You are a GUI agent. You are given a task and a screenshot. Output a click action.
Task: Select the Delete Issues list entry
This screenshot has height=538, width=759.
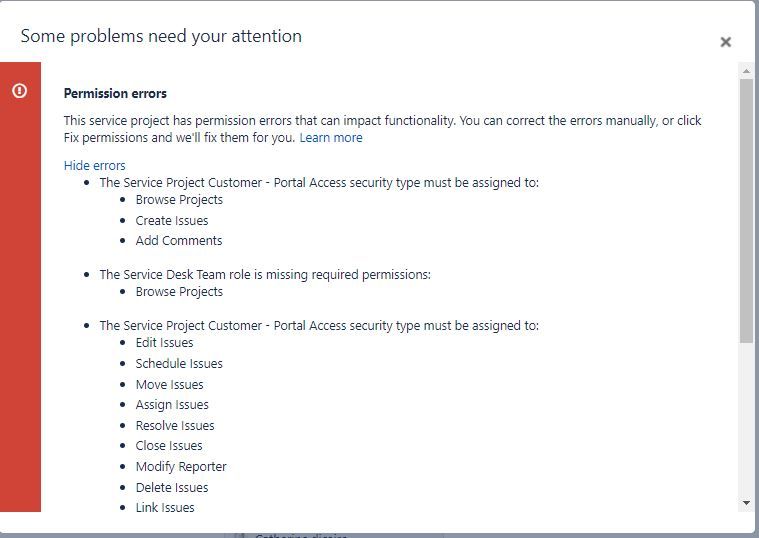pos(172,488)
